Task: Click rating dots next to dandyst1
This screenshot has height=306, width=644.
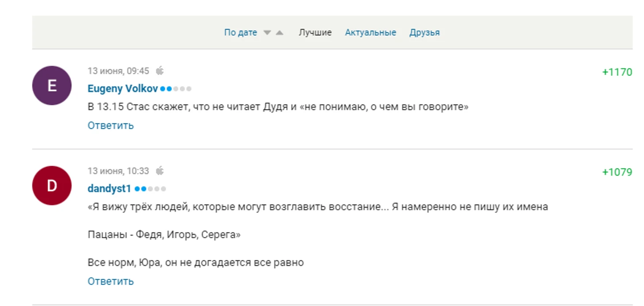Action: (150, 189)
